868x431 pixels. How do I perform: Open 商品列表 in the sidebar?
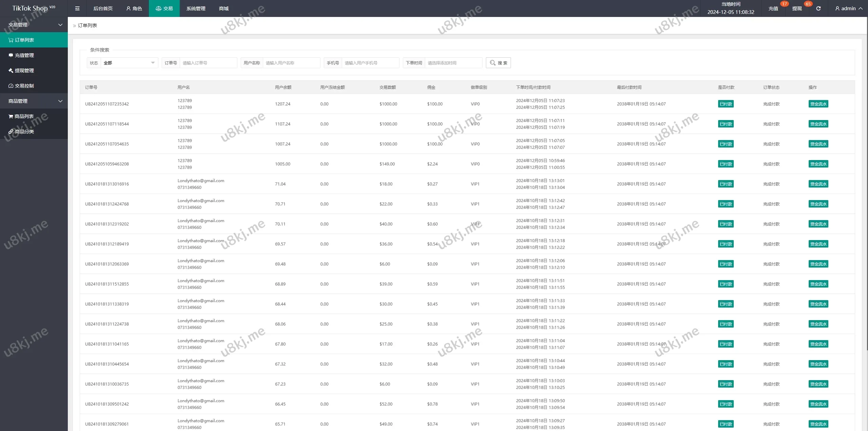point(24,116)
